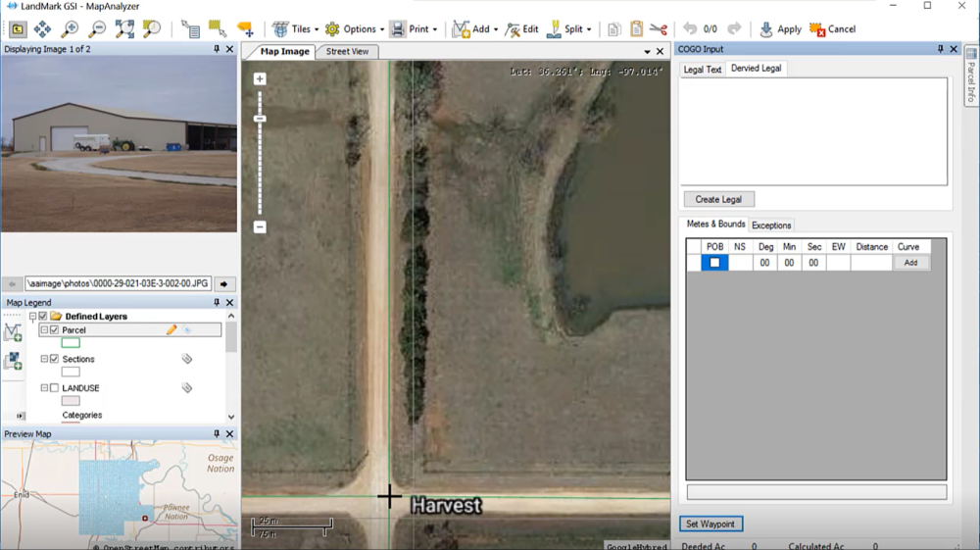Image resolution: width=980 pixels, height=550 pixels.
Task: Uncheck the Parcel layer checkbox
Action: tap(54, 329)
